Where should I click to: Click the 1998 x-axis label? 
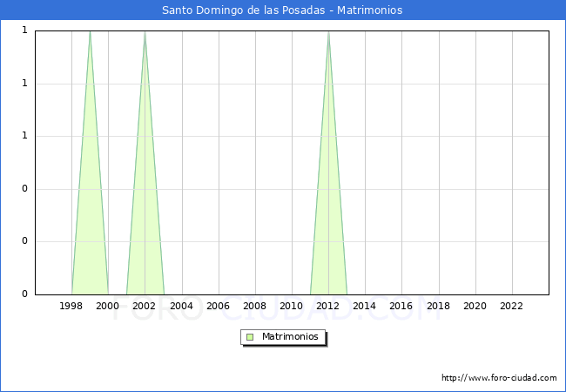71,306
